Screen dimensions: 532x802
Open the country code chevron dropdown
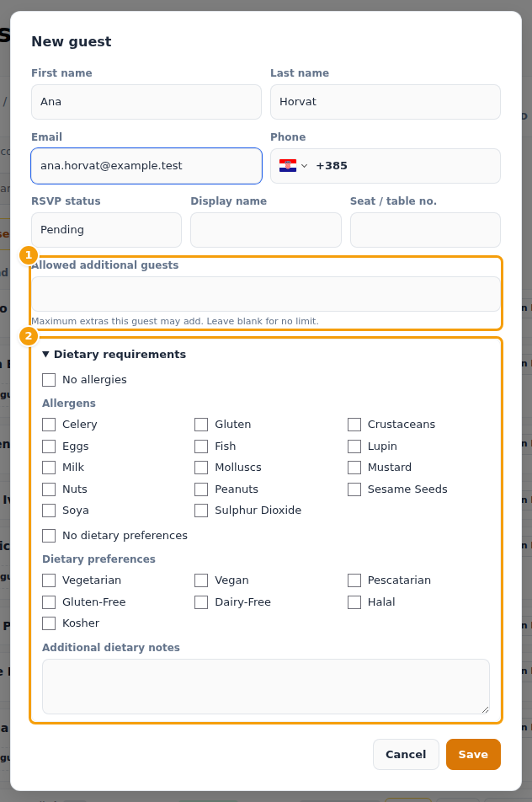point(304,166)
